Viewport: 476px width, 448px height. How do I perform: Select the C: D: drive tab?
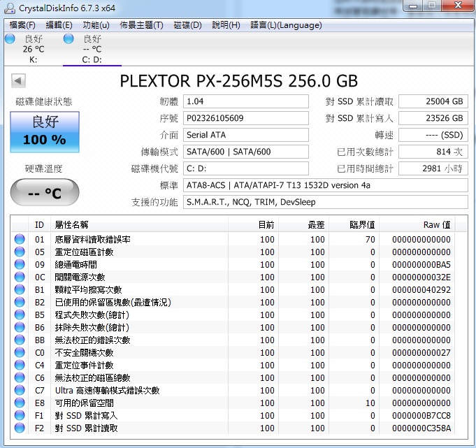tap(92, 49)
